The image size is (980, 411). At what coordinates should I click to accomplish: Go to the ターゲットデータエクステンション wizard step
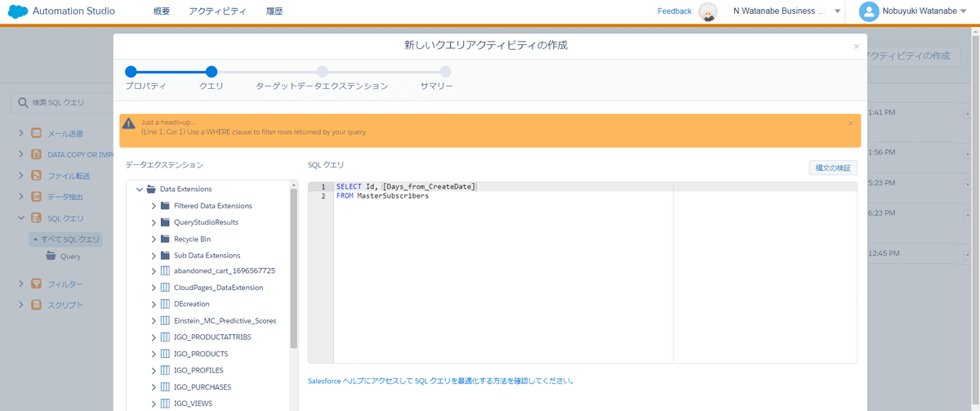pyautogui.click(x=323, y=72)
